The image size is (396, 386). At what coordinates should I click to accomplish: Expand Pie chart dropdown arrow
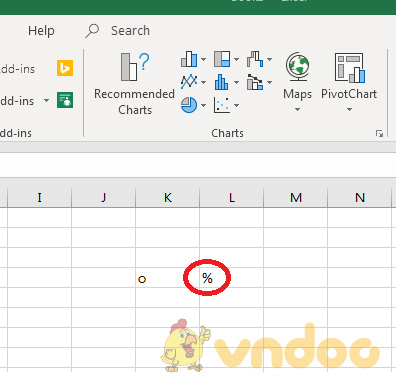pyautogui.click(x=203, y=105)
